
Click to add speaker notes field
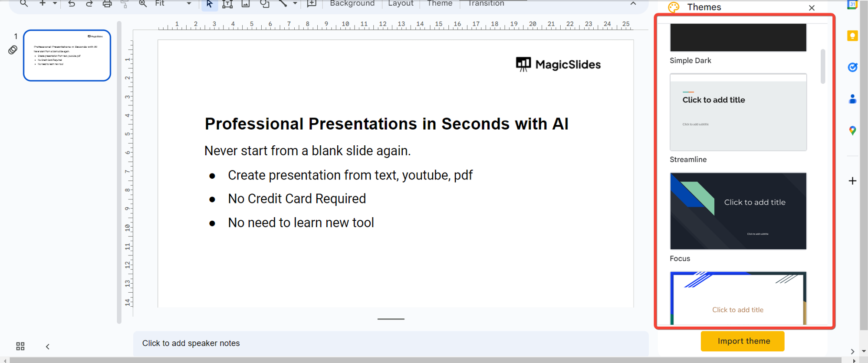click(x=391, y=343)
